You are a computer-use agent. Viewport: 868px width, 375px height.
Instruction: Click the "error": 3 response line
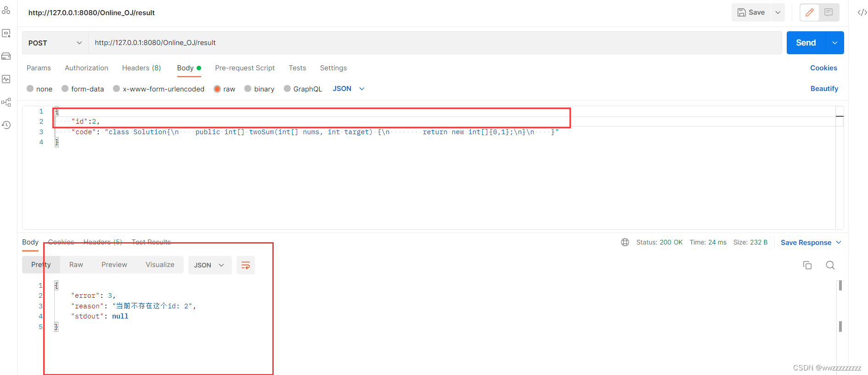click(x=93, y=295)
